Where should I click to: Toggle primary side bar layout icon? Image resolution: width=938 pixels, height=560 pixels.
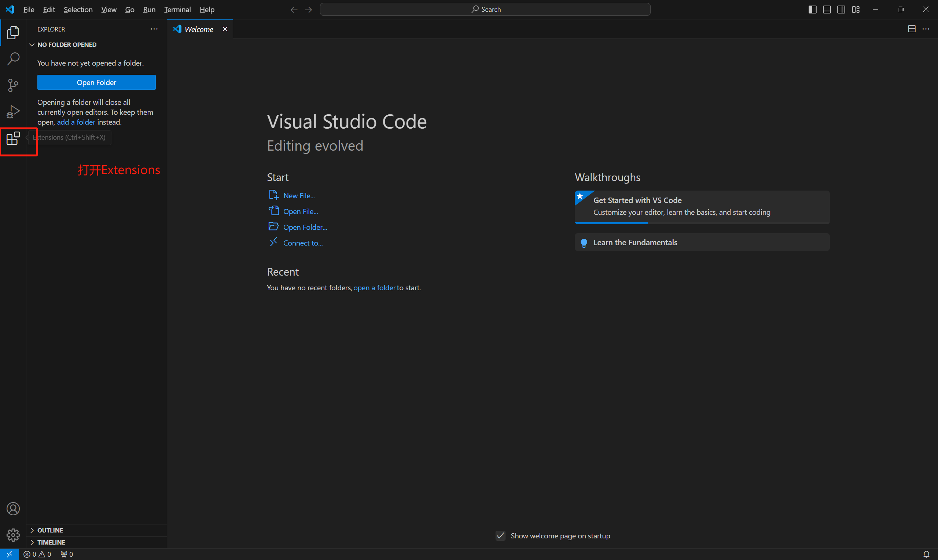point(812,10)
